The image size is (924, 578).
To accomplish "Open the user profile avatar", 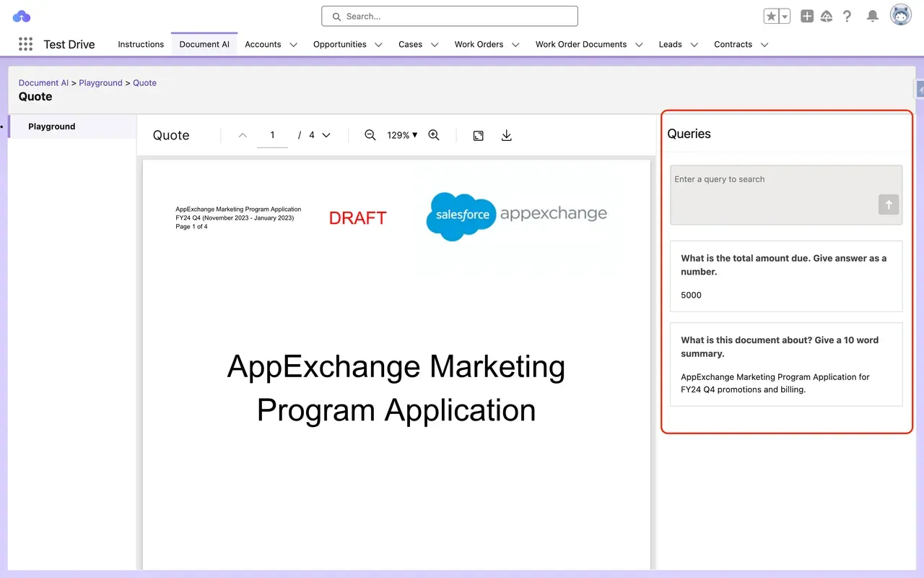I will tap(900, 15).
